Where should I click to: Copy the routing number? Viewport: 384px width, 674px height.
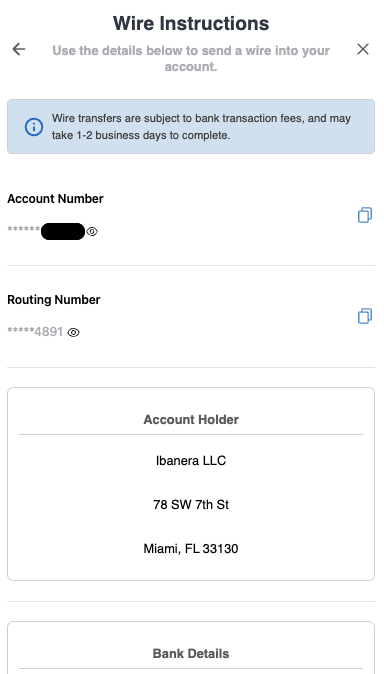(x=365, y=316)
